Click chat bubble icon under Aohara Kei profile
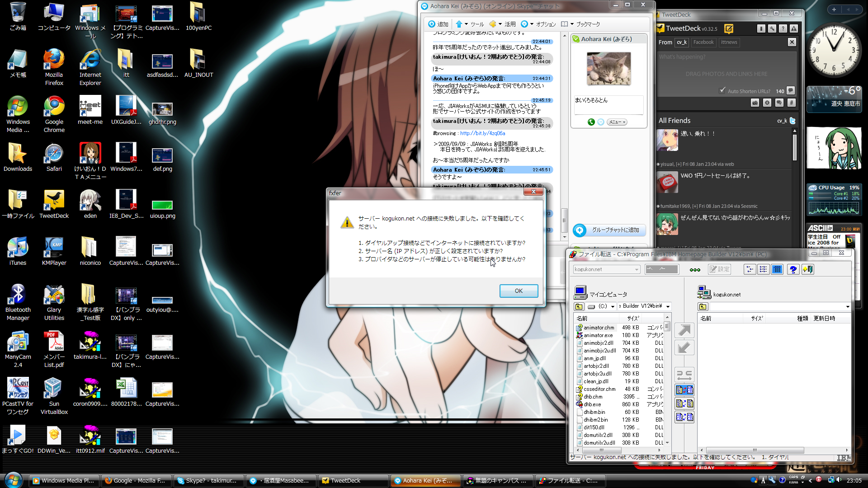868x488 pixels. click(x=601, y=122)
